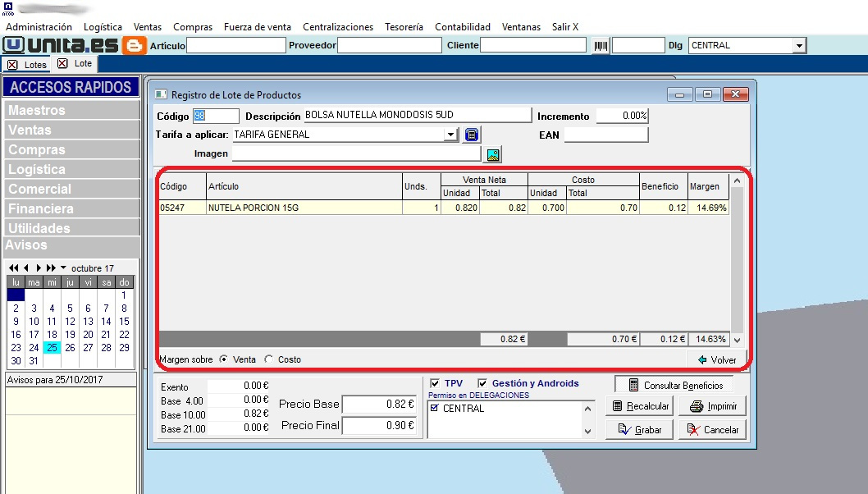The height and width of the screenshot is (494, 868).
Task: Open Contabilidad menu
Action: [463, 26]
